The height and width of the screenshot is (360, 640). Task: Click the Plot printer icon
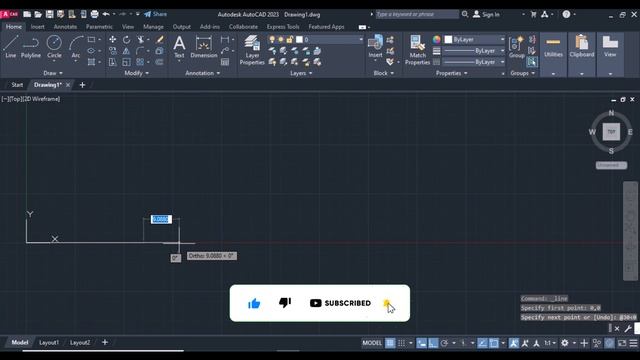[x=94, y=14]
